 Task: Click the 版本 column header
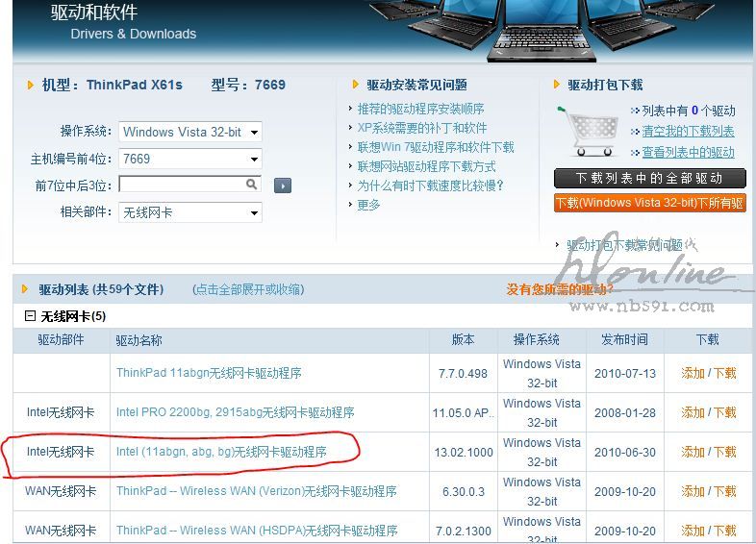(463, 339)
